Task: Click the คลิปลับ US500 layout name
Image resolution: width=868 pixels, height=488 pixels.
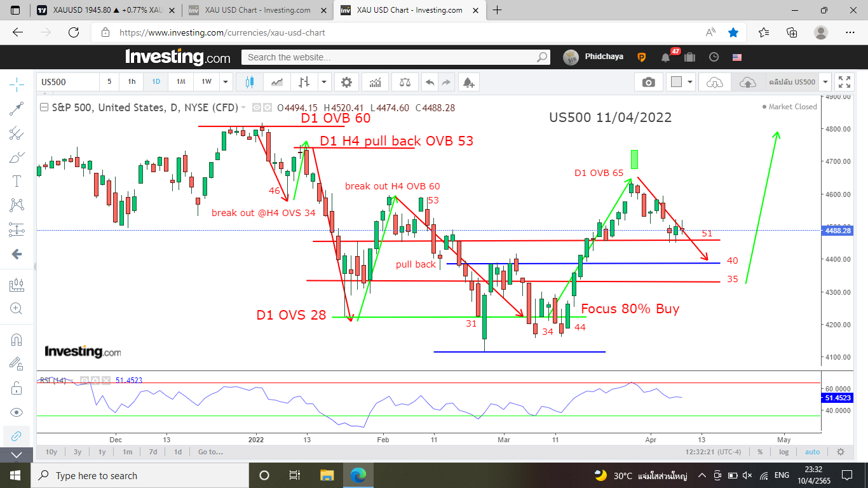Action: (x=792, y=82)
